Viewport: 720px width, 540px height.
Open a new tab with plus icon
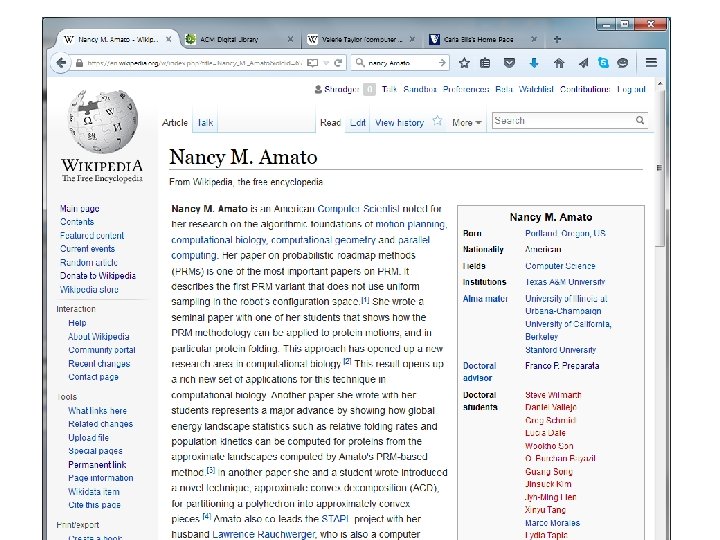(x=557, y=39)
